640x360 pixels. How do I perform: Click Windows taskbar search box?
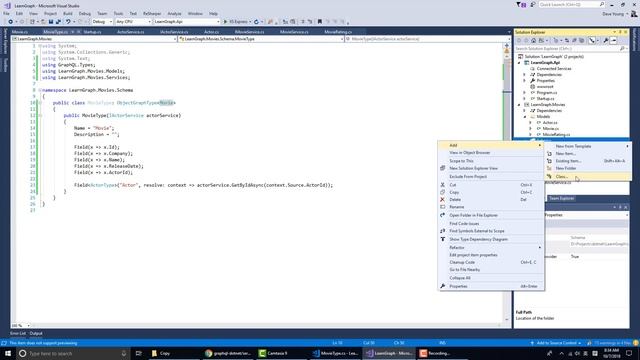point(73,353)
